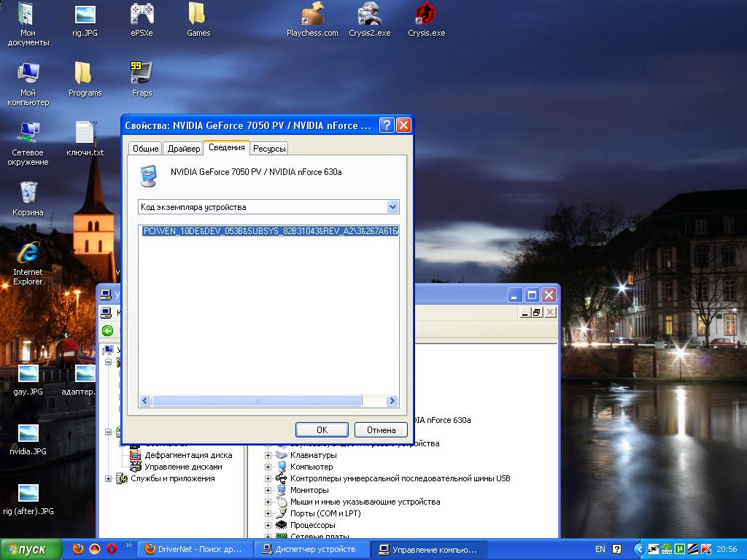Open the Код экземпляра устройства dropdown
This screenshot has width=747, height=560.
pyautogui.click(x=392, y=207)
